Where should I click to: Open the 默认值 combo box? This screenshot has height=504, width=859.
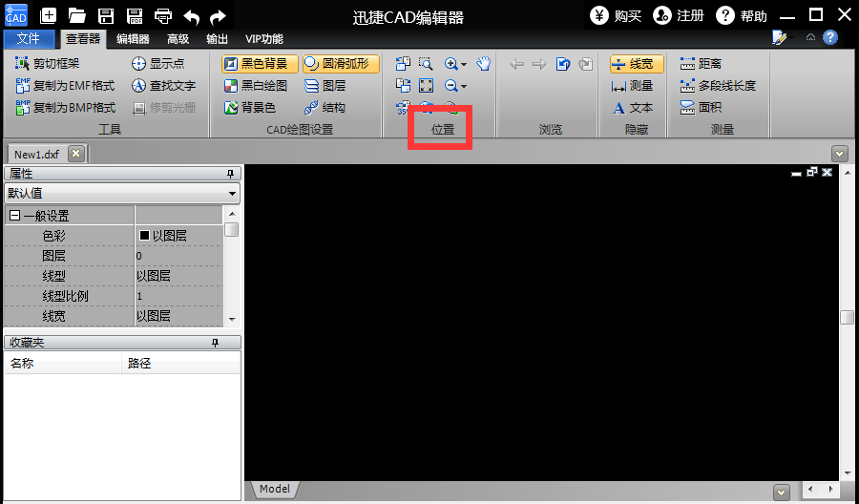pos(122,194)
